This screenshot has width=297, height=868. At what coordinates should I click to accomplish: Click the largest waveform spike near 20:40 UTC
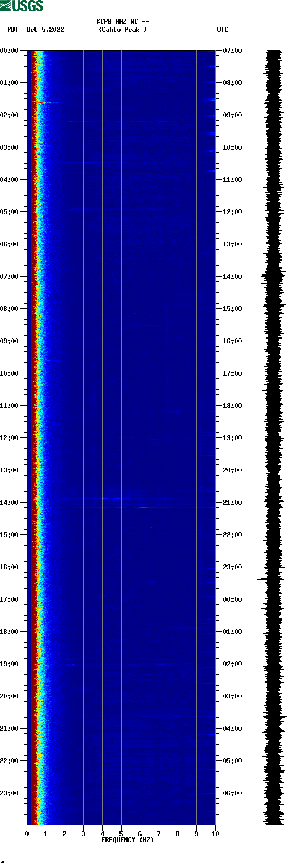click(277, 492)
